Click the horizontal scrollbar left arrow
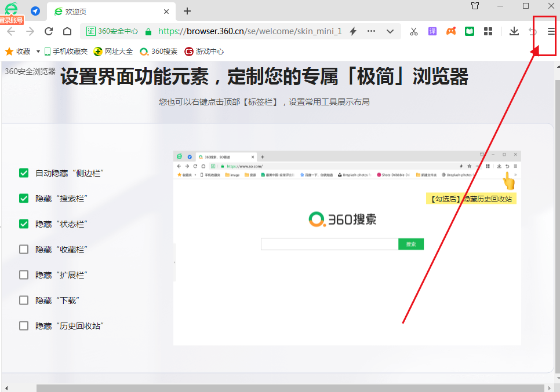The width and height of the screenshot is (560, 392). coord(6,388)
